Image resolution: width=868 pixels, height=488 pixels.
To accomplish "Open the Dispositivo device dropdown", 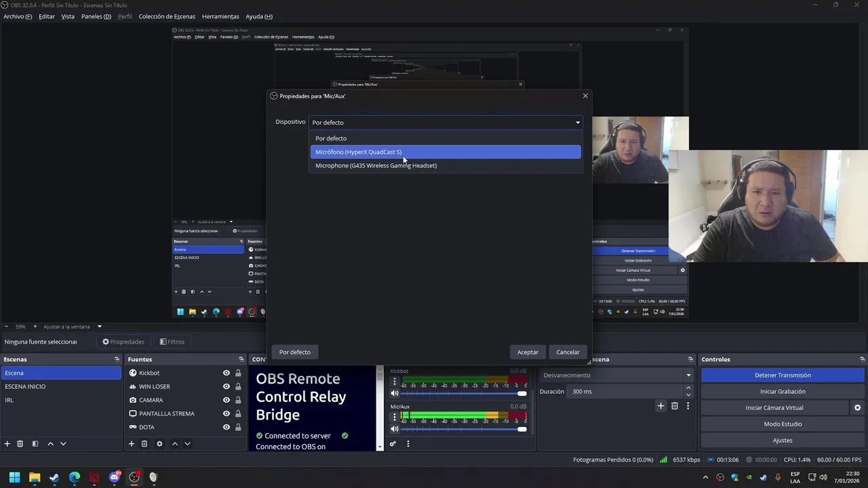I will click(x=446, y=123).
